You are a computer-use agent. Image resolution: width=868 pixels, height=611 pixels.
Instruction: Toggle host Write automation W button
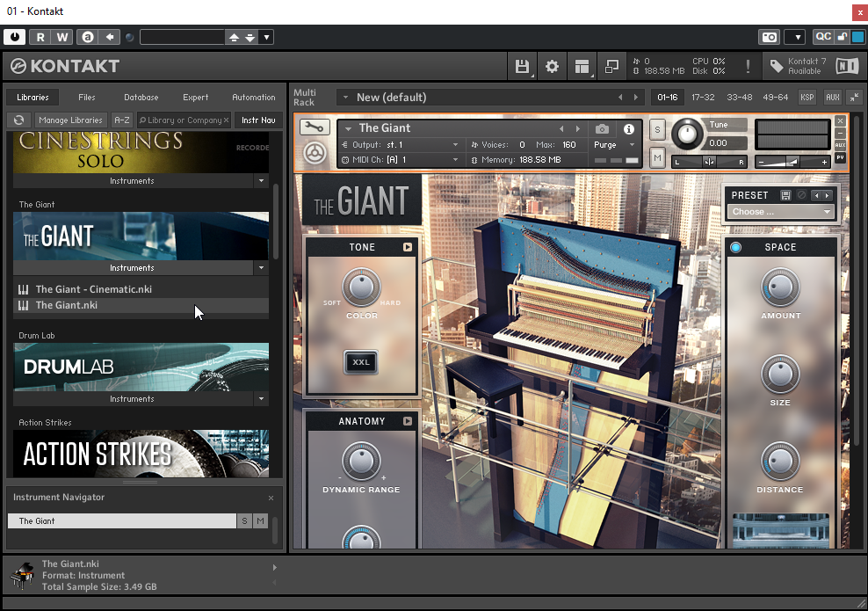click(62, 37)
